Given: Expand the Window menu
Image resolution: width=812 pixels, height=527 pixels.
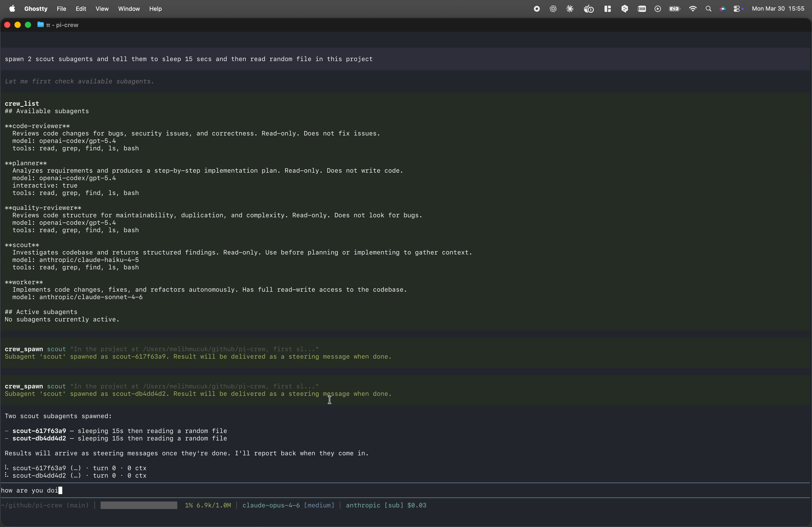Looking at the screenshot, I should point(129,9).
